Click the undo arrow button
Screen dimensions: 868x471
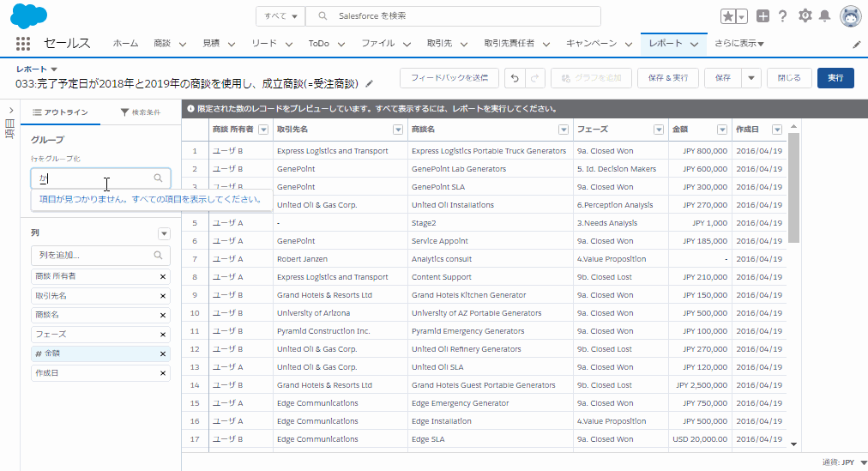(515, 78)
